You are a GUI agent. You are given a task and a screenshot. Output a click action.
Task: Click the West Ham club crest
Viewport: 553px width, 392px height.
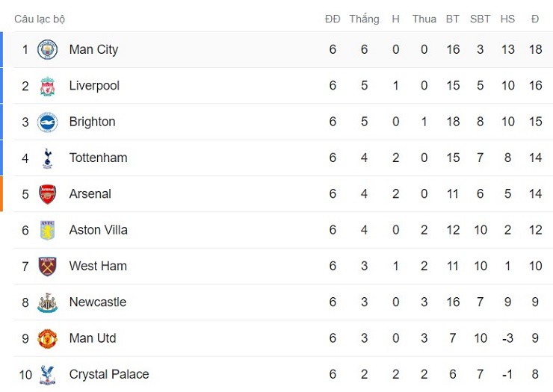[47, 266]
